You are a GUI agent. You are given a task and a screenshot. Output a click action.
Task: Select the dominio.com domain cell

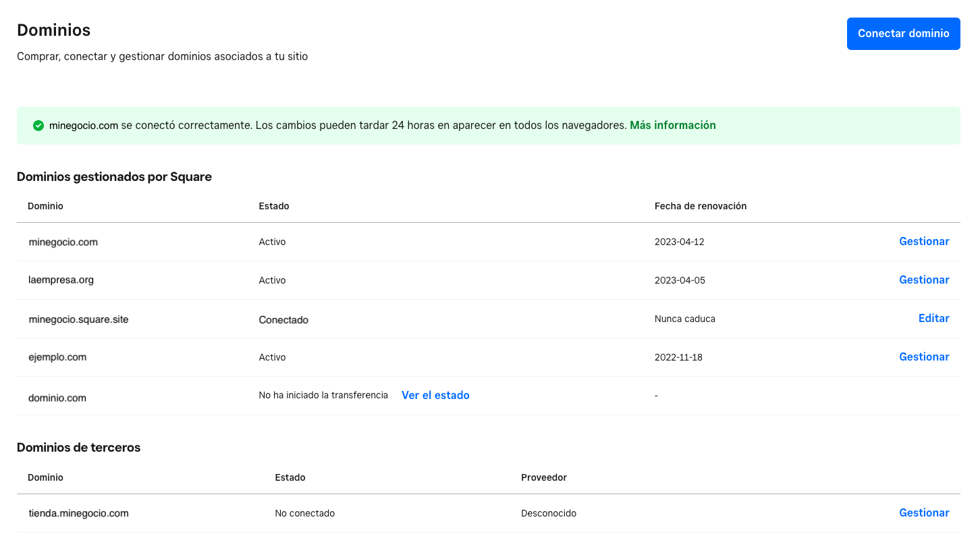coord(57,398)
